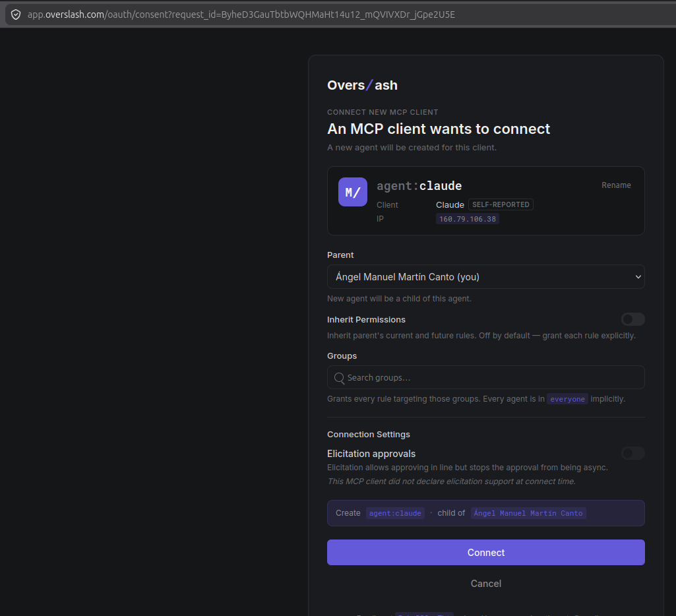Image resolution: width=676 pixels, height=616 pixels.
Task: Click the magnifier icon in groups search
Action: point(339,378)
